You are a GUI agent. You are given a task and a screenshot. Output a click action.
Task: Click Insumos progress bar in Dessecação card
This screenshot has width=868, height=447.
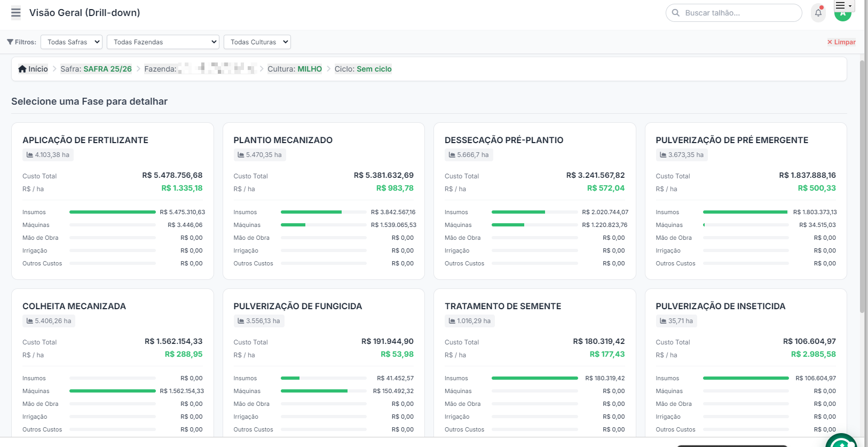(535, 212)
